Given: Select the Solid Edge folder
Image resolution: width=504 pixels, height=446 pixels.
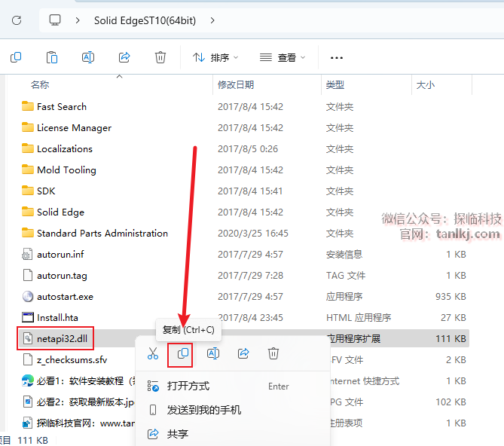Looking at the screenshot, I should [60, 212].
